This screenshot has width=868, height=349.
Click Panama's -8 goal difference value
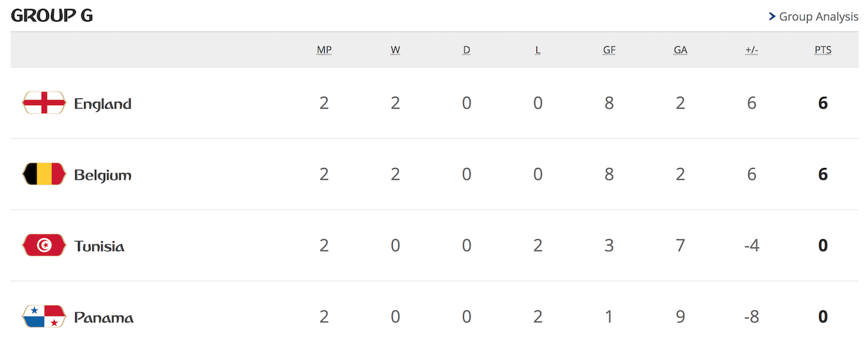751,316
